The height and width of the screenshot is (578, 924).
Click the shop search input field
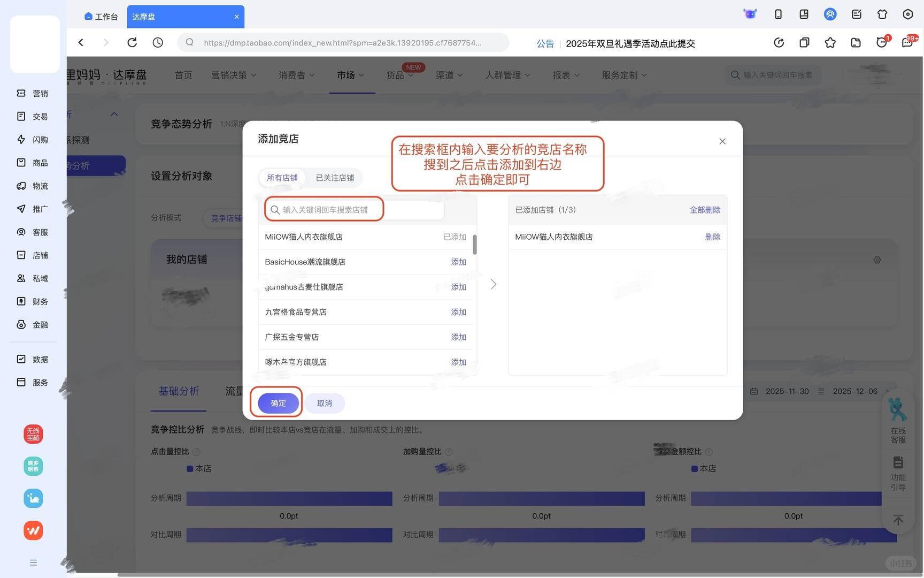click(x=355, y=210)
